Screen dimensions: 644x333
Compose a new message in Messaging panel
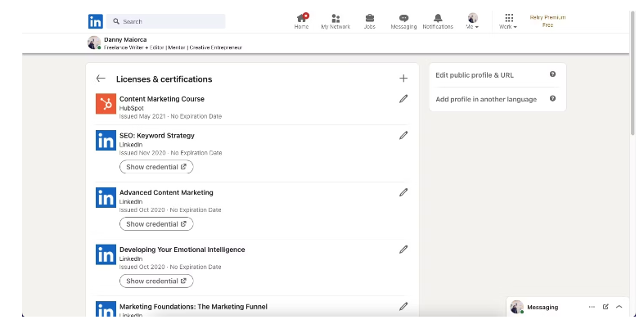pyautogui.click(x=606, y=307)
